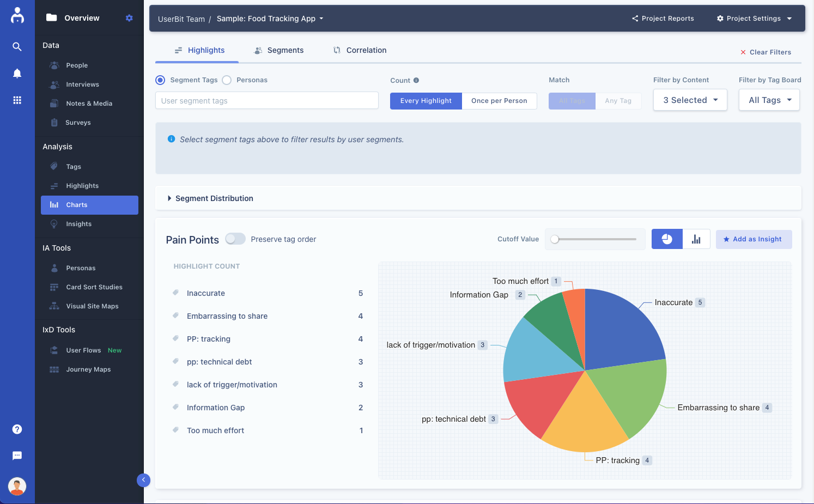814x504 pixels.
Task: Open the search panel in the left rail
Action: pyautogui.click(x=17, y=46)
